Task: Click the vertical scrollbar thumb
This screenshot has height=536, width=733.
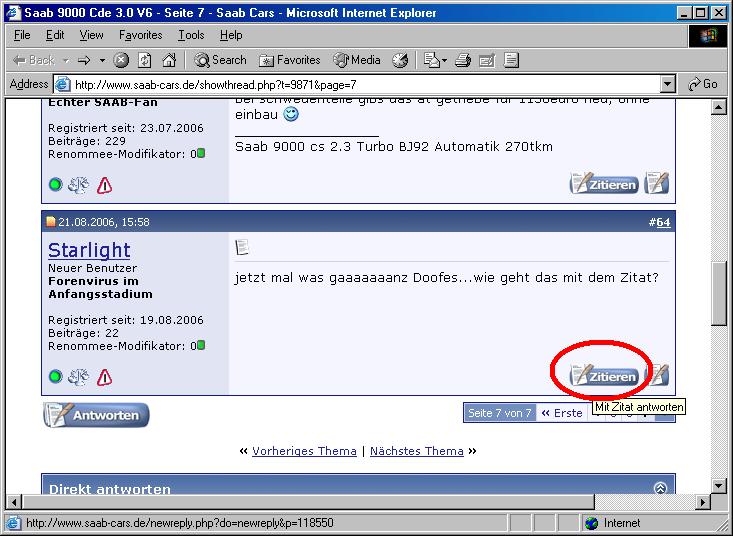Action: coord(719,294)
